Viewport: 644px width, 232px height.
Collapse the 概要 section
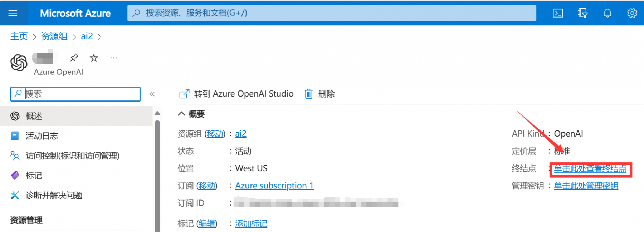191,114
